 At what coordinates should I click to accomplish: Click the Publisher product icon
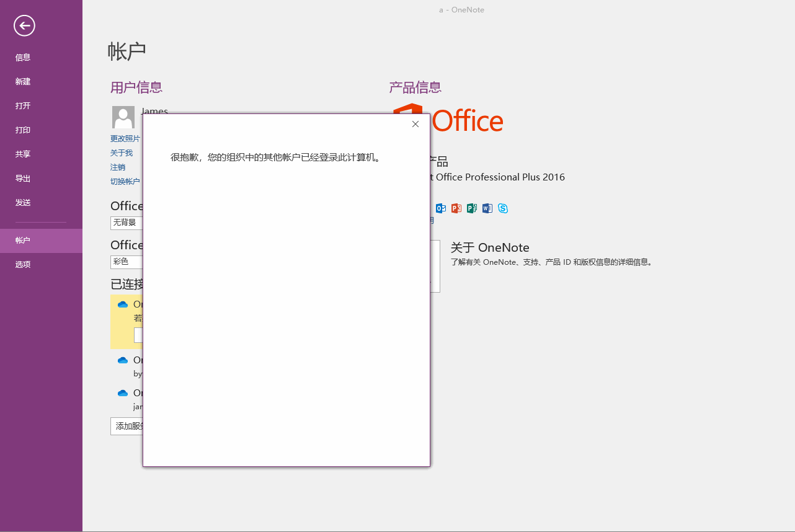click(x=472, y=208)
